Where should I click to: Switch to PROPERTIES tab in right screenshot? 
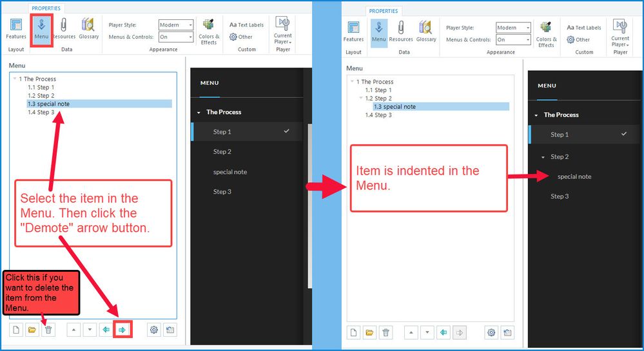(384, 11)
